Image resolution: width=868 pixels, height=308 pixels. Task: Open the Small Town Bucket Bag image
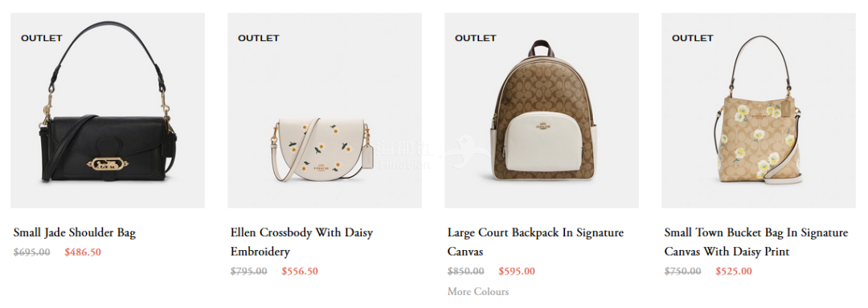(x=759, y=110)
